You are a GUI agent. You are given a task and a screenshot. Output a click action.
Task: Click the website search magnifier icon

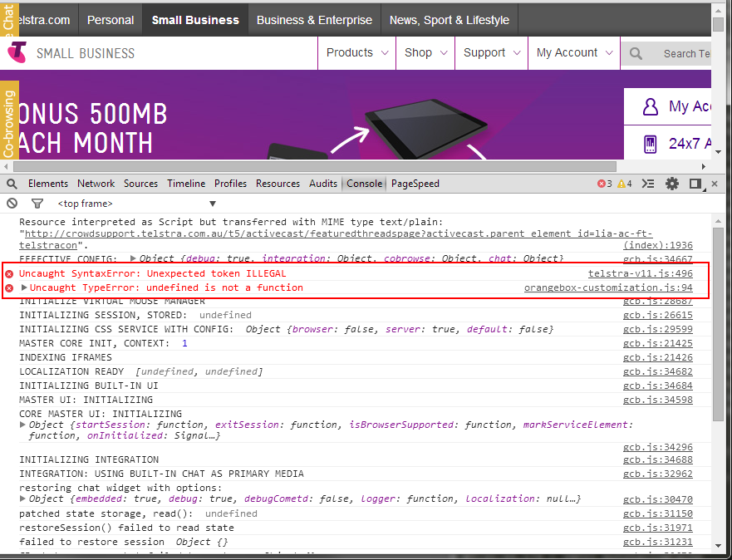(636, 53)
